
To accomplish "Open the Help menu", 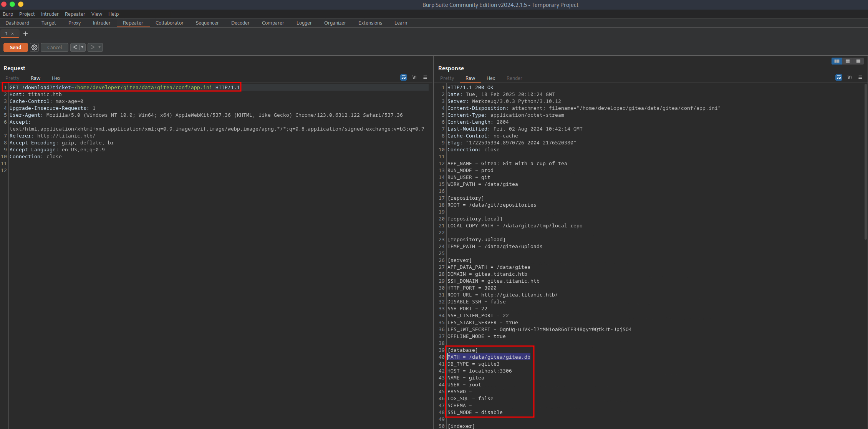I will pyautogui.click(x=113, y=14).
